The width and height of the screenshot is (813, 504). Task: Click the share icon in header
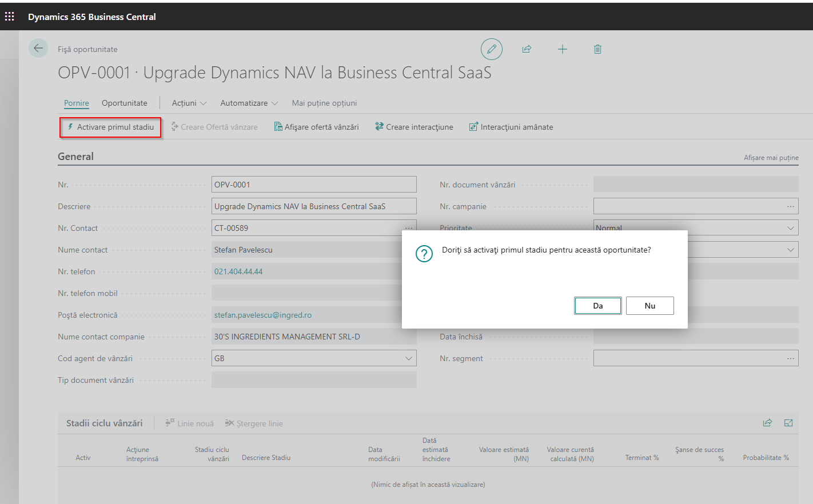tap(527, 49)
